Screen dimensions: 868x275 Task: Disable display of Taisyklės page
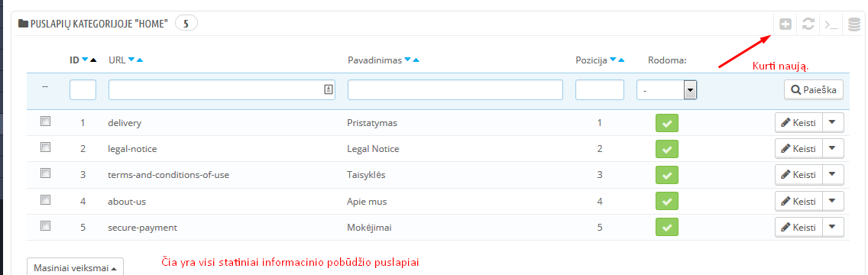pos(666,175)
